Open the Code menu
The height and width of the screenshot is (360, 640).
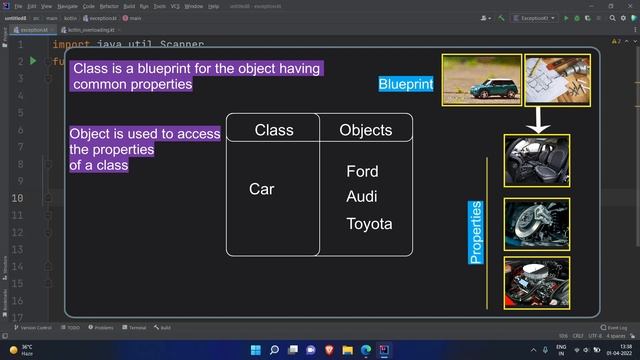click(89, 6)
